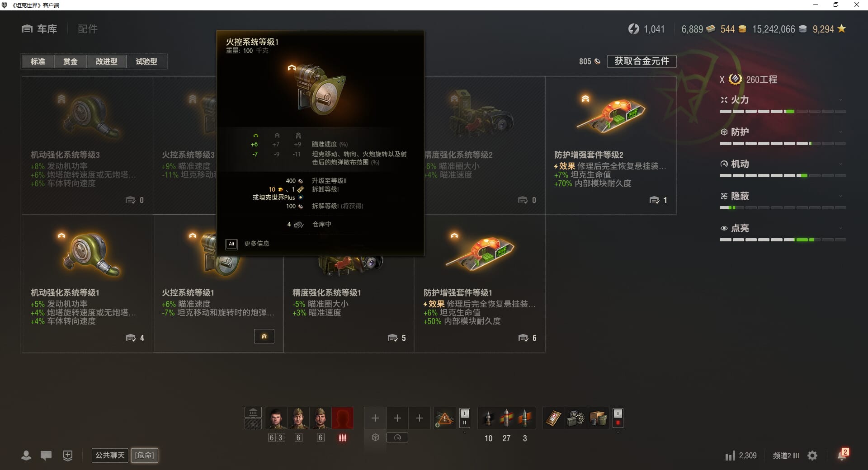The width and height of the screenshot is (868, 470).
Task: Click the 获取合金元件 button
Action: tap(642, 61)
